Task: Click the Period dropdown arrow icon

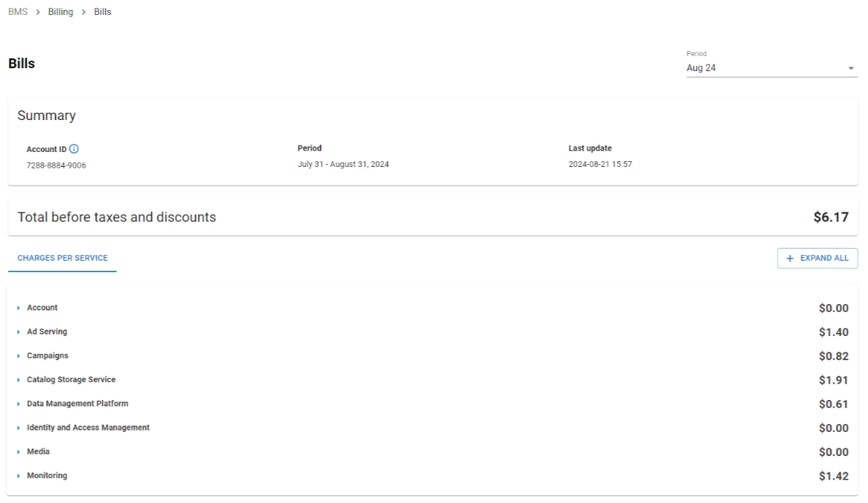Action: [x=851, y=69]
